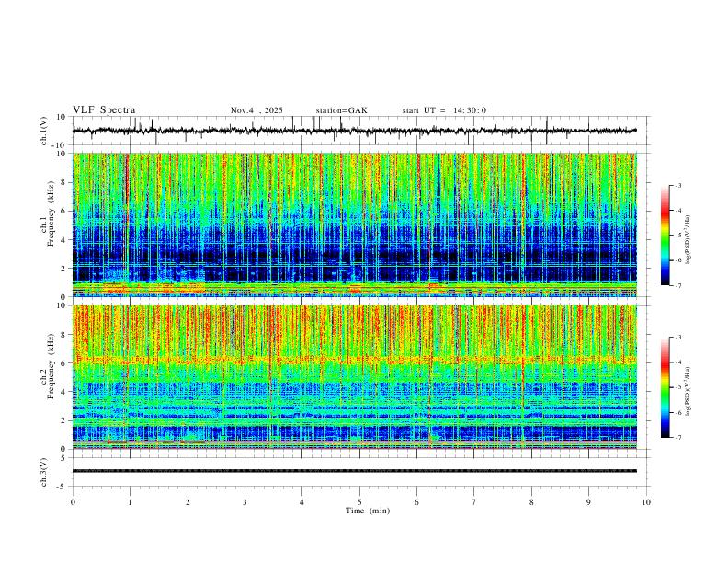Click the "ch.1(V)" waveform axis label
The width and height of the screenshot is (728, 563).
pos(43,131)
